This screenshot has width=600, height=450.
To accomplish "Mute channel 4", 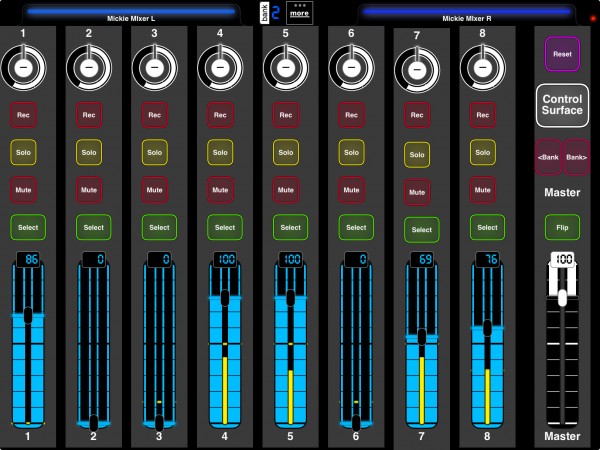I will 220,190.
